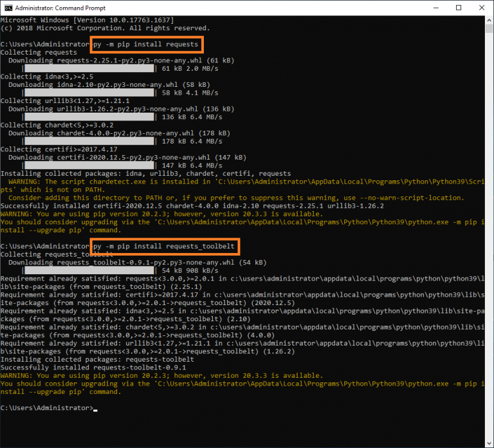Close the Command Prompt window
The height and width of the screenshot is (448, 494).
tap(482, 8)
